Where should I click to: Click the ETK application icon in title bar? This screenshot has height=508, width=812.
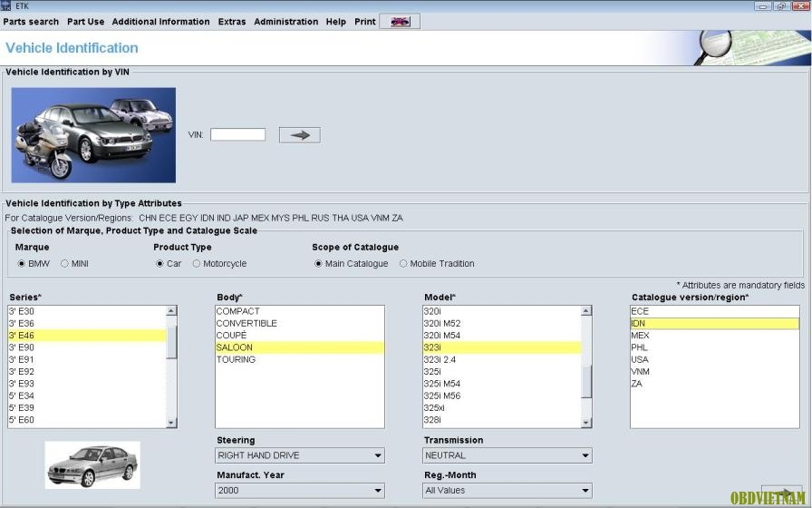5,5
